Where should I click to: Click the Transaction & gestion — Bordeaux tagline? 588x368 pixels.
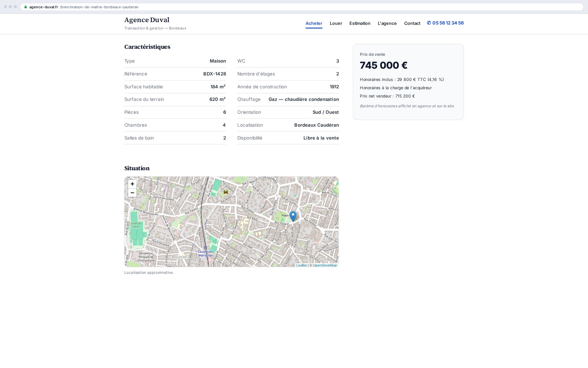155,28
